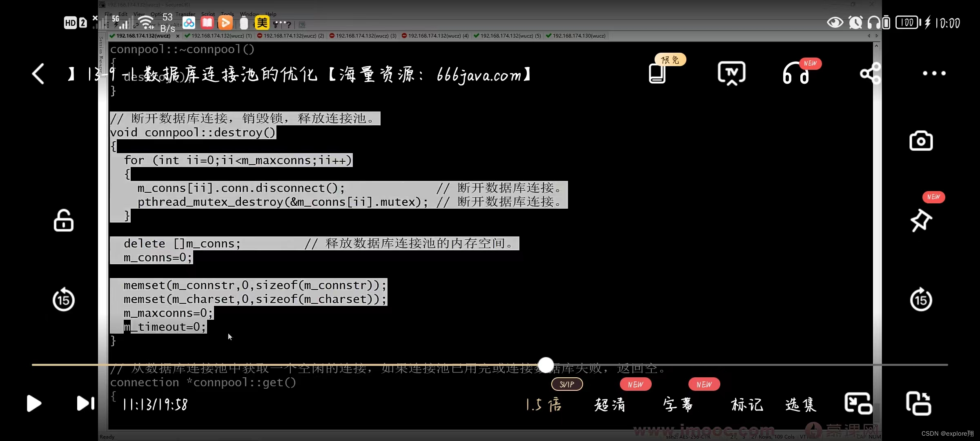
Task: Click the progress bar scrubber handle
Action: pyautogui.click(x=546, y=365)
